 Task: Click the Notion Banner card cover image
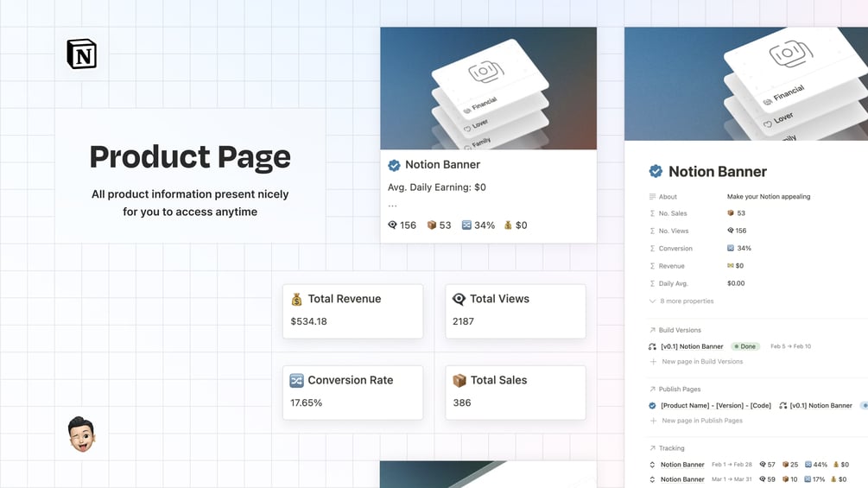pyautogui.click(x=488, y=88)
